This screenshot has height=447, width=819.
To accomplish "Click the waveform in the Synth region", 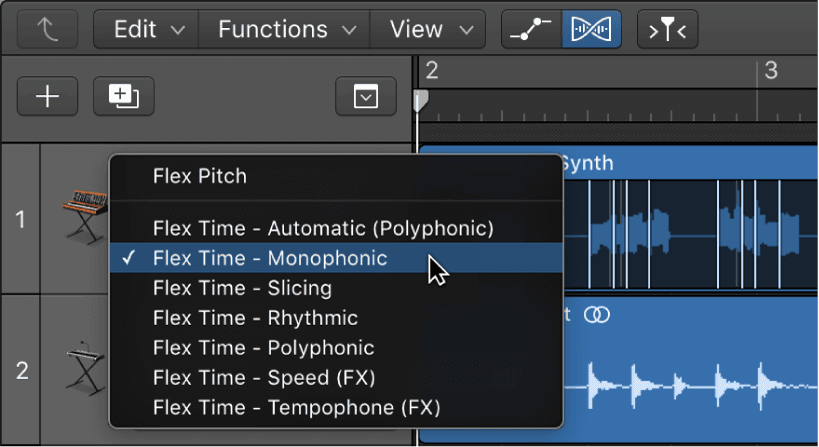I will 691,234.
